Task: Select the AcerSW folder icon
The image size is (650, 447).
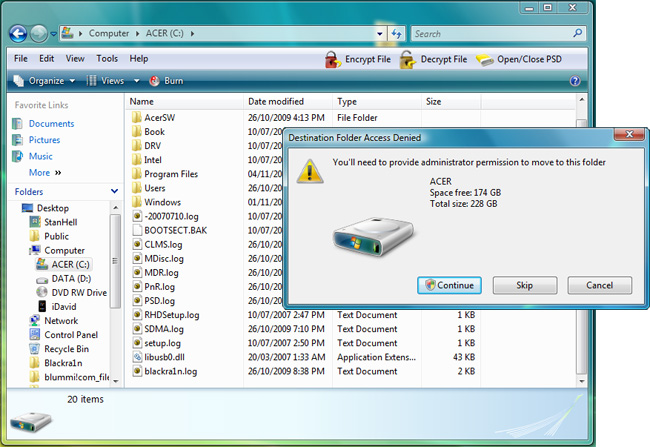Action: pyautogui.click(x=136, y=117)
